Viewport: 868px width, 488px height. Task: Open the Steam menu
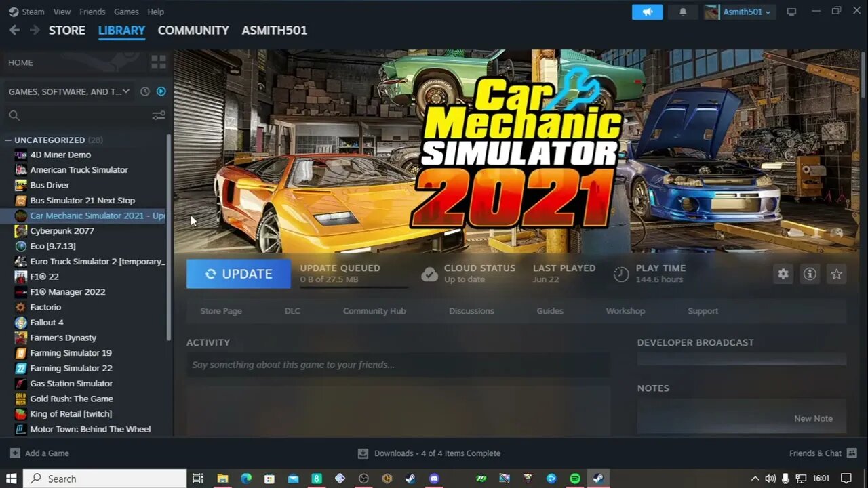click(x=33, y=12)
